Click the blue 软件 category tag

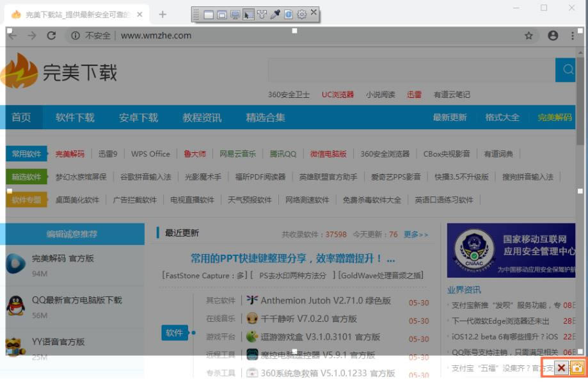(175, 333)
